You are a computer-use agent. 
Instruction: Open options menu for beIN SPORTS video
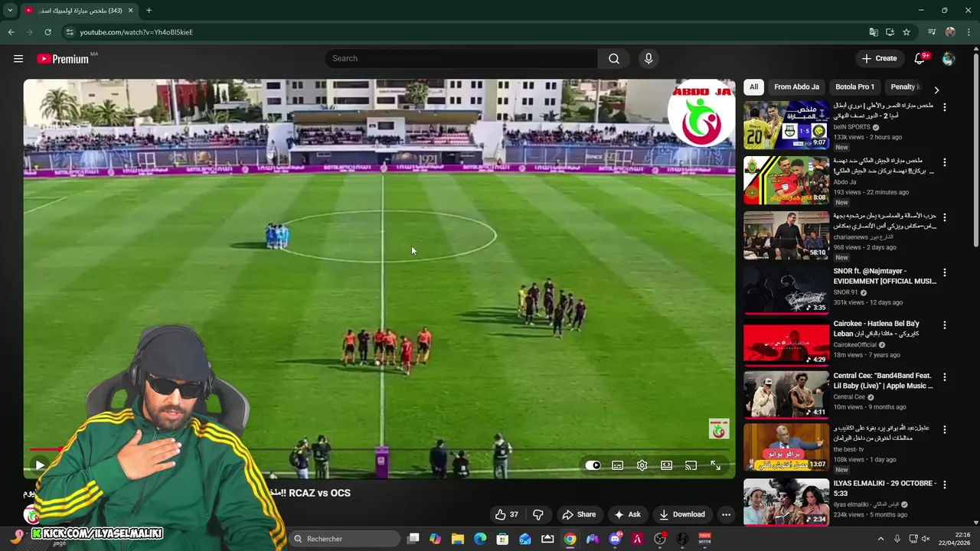click(944, 107)
